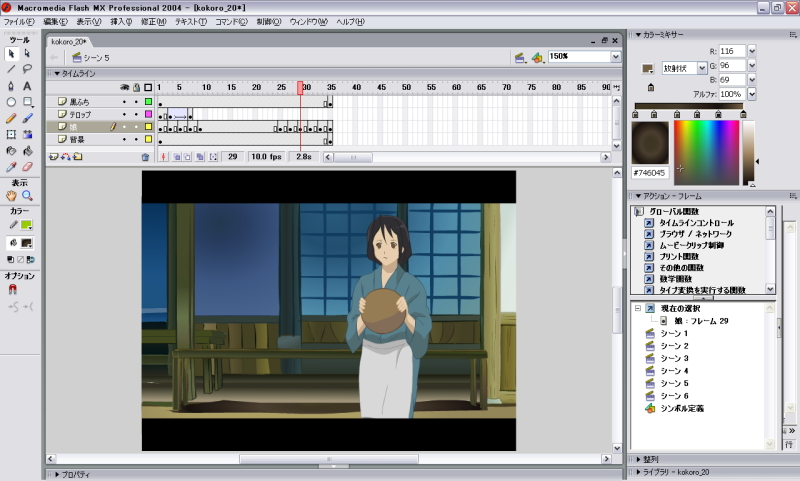Open the ファイル(F) menu
This screenshot has width=800, height=481.
(19, 22)
